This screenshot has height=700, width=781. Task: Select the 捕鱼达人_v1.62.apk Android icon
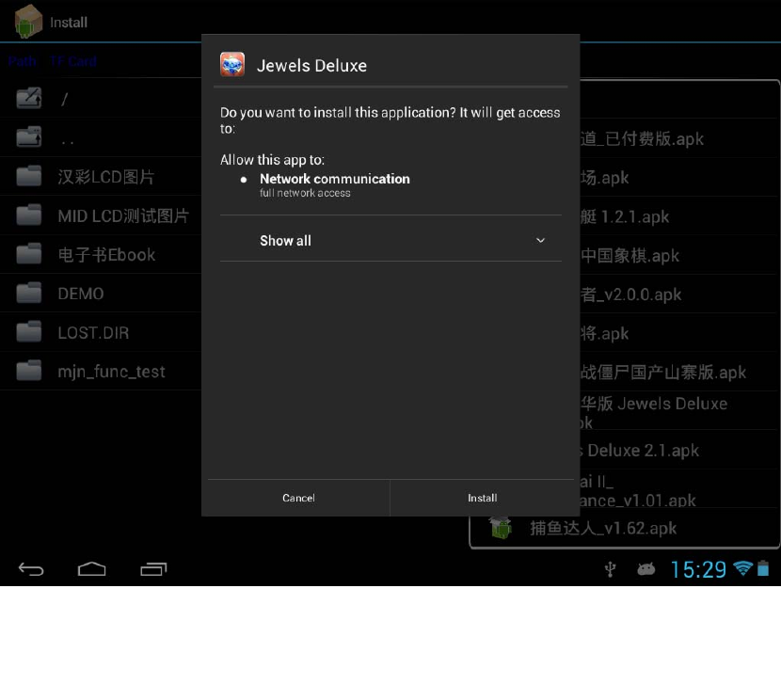click(x=501, y=528)
